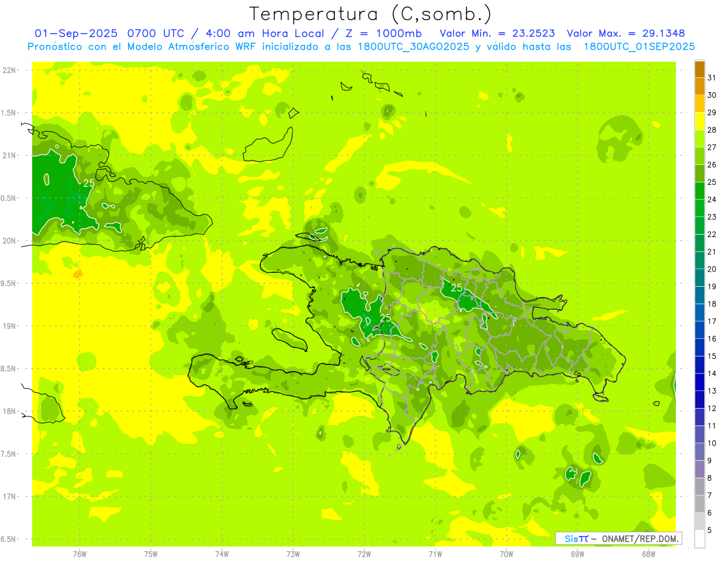Click the "27" colorbar label
Screen dimensions: 728x562
pos(712,147)
